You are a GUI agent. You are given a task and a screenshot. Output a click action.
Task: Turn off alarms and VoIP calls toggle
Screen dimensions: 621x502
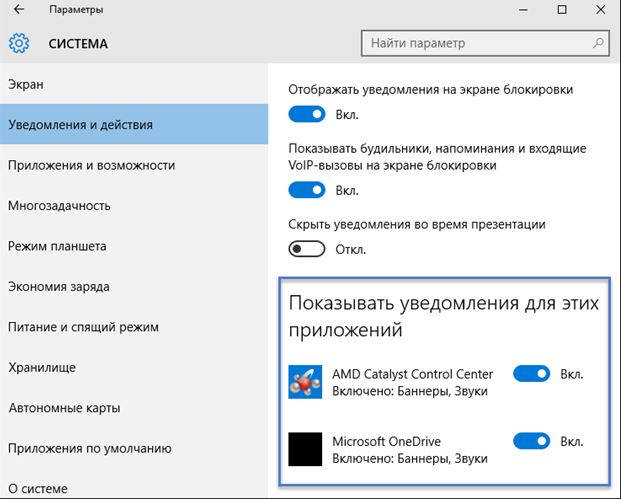click(307, 190)
